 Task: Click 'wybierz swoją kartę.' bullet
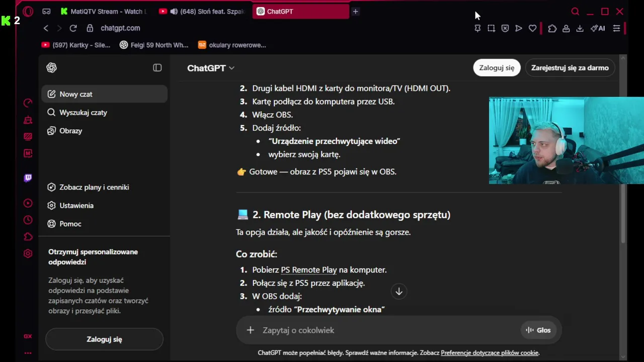(x=304, y=154)
